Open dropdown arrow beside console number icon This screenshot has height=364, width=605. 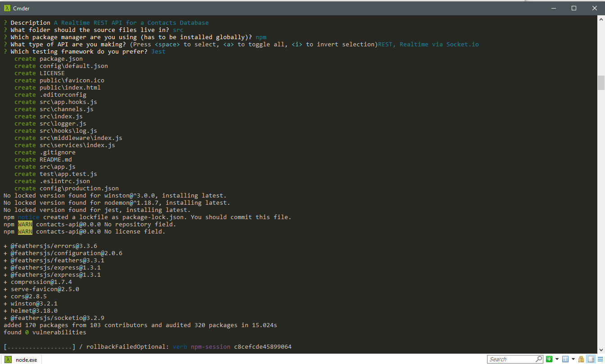(x=573, y=359)
